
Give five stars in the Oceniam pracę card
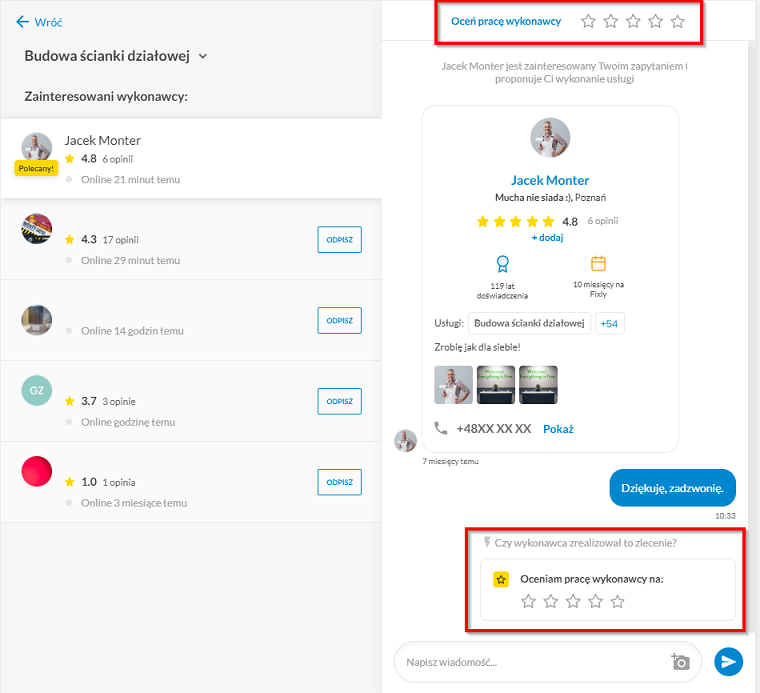[x=618, y=601]
